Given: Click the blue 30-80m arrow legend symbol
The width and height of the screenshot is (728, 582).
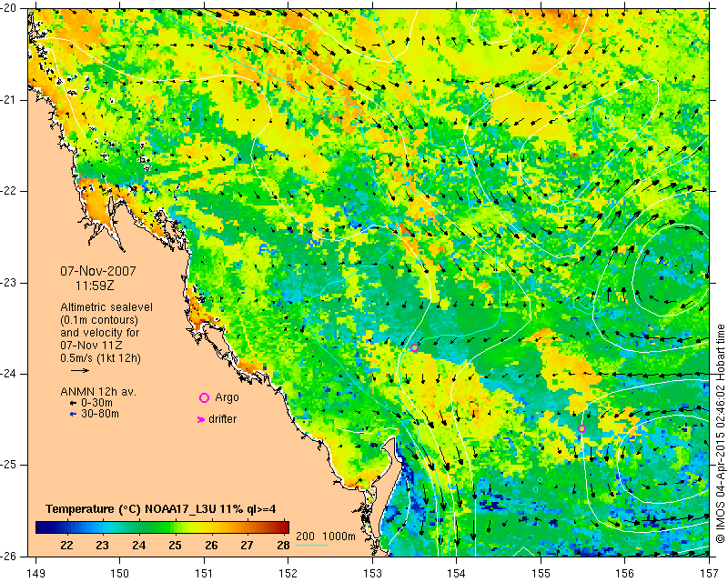Looking at the screenshot, I should click(x=73, y=414).
